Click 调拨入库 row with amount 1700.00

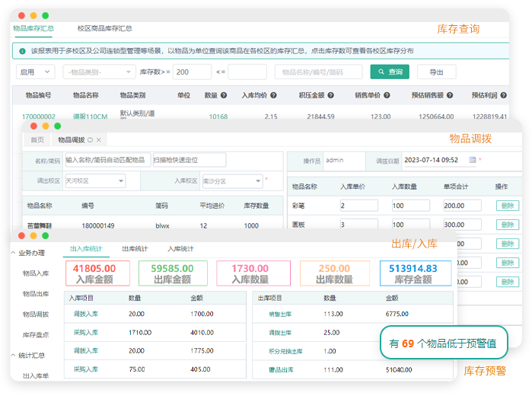pyautogui.click(x=155, y=314)
